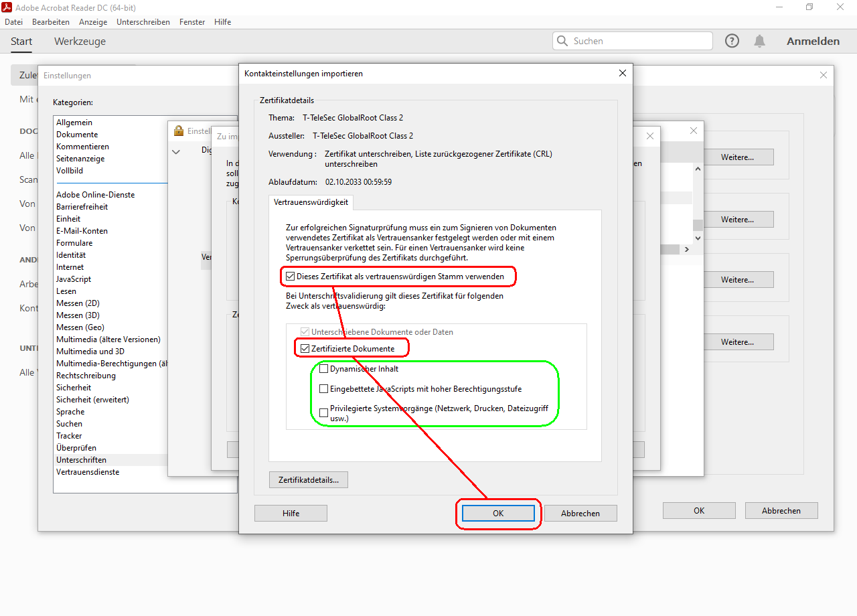Check 'Privilegierte Systemvorgänge' option
Screen dimensions: 857x616
coord(324,412)
